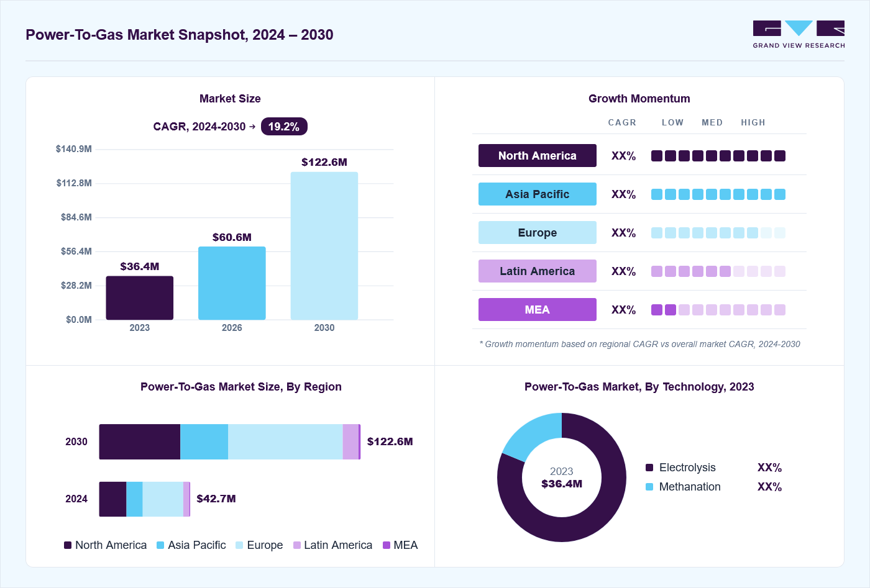Select the Asia Pacific label in Growth Momentum
This screenshot has width=870, height=588.
(538, 194)
